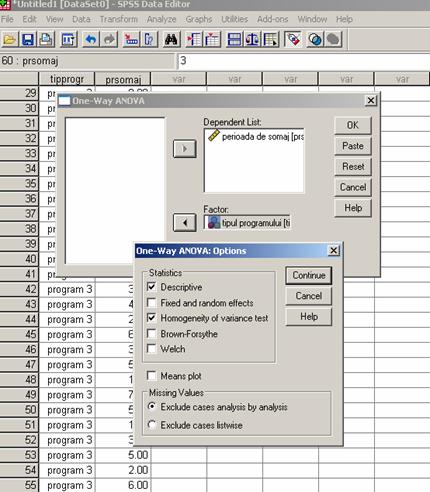
Task: Open the Transform menu
Action: (119, 19)
